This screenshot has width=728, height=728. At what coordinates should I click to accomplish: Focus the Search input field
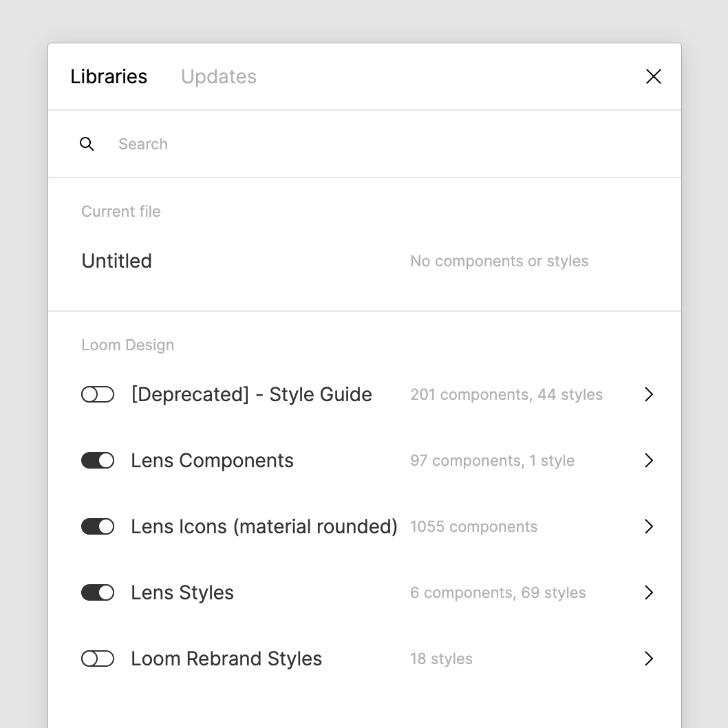coord(365,144)
